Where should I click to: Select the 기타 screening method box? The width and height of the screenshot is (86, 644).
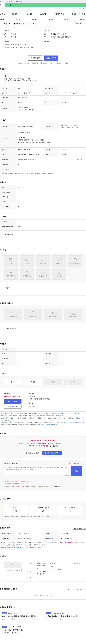tap(73, 382)
